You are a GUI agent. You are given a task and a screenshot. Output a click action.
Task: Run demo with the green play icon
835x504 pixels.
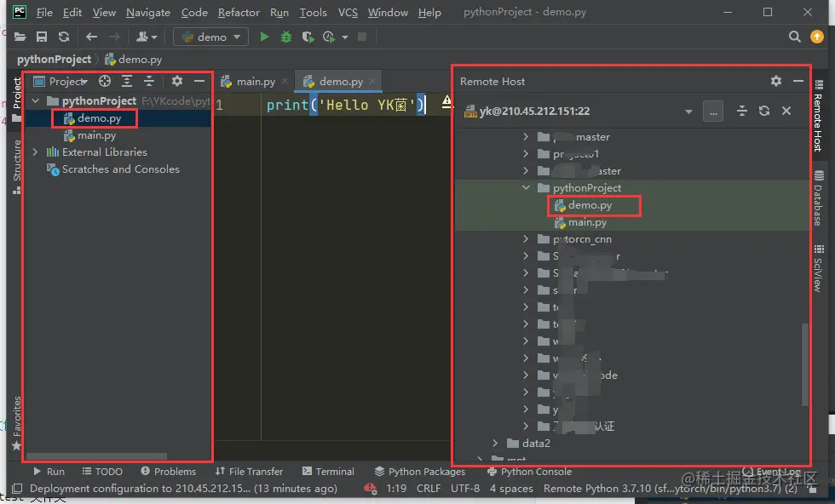(264, 37)
